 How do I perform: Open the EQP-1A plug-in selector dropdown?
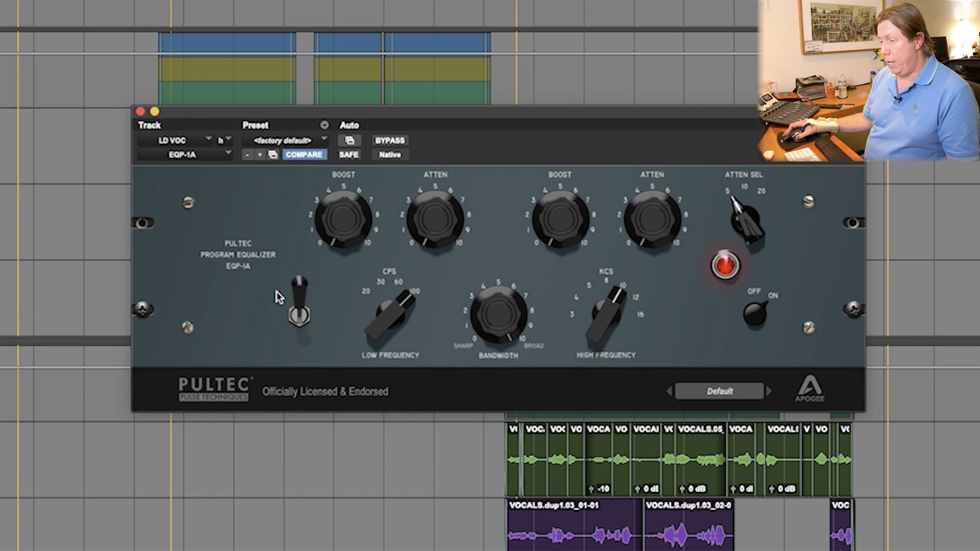[x=185, y=155]
